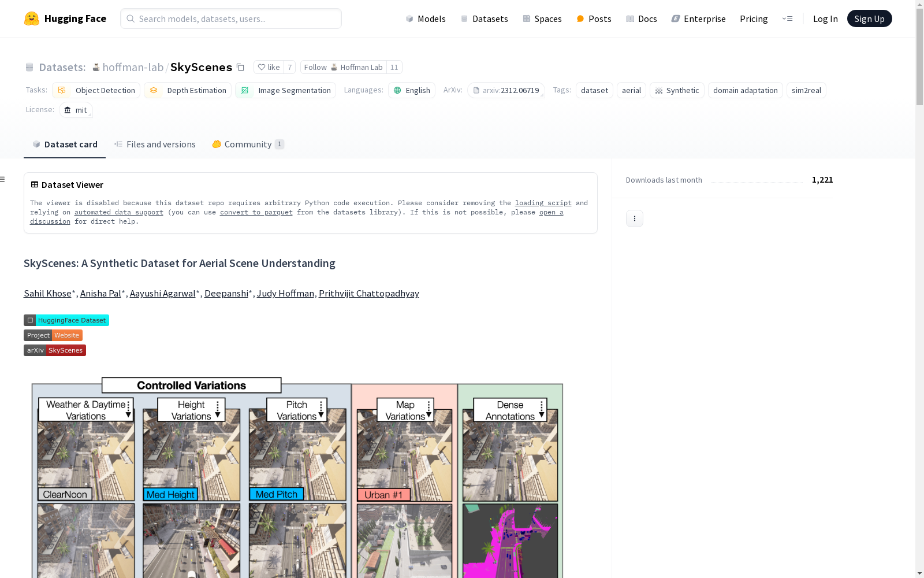Click the Sign Up button
This screenshot has width=924, height=578.
pos(869,18)
